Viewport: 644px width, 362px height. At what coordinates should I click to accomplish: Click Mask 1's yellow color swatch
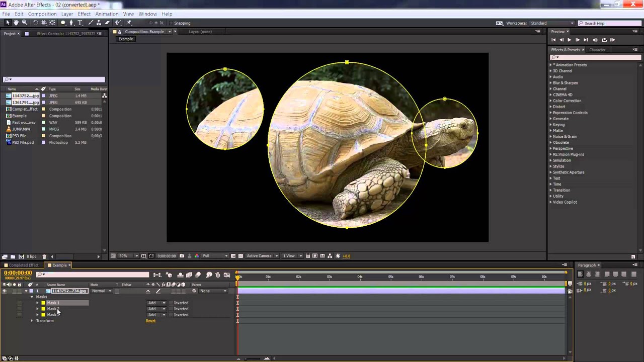(43, 303)
